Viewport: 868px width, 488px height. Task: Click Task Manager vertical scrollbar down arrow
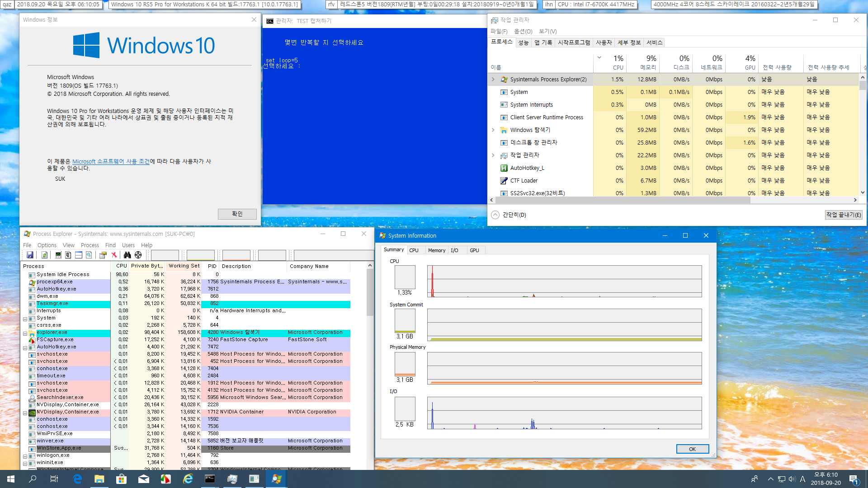point(863,192)
